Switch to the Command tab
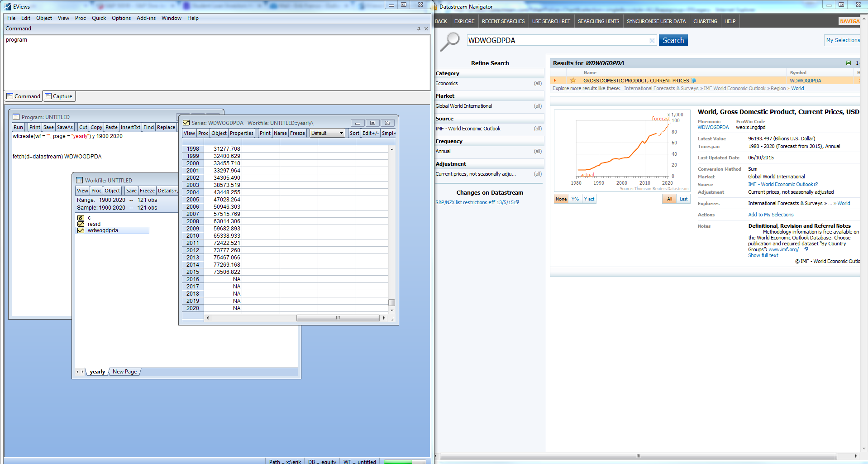 pos(24,96)
